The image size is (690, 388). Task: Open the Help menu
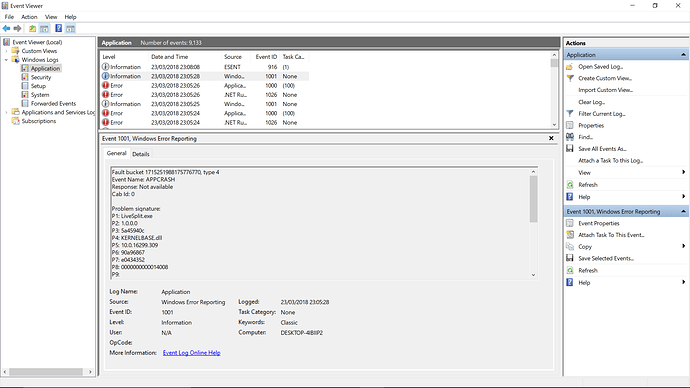click(x=70, y=17)
